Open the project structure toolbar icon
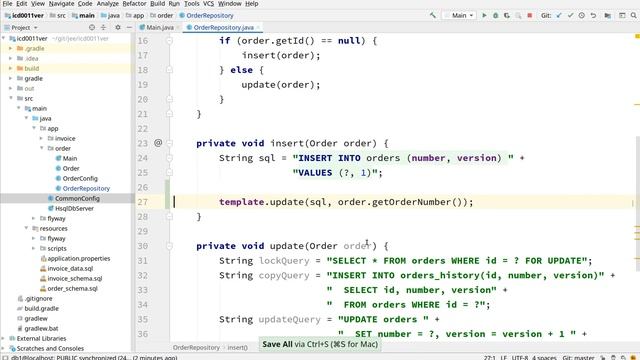Screen dimensions: 640x360 [608, 16]
